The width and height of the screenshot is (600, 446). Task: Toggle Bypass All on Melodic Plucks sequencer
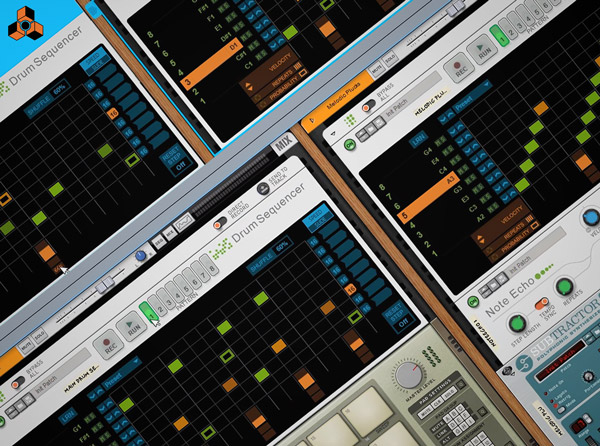368,106
